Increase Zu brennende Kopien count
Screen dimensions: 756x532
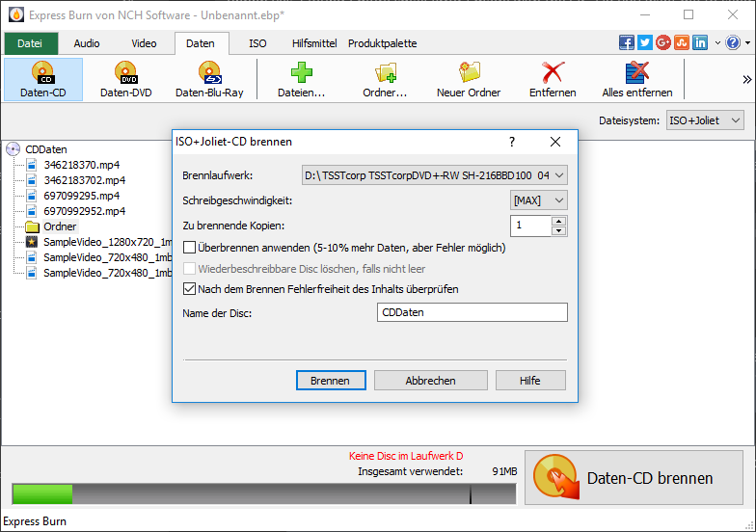pyautogui.click(x=559, y=221)
